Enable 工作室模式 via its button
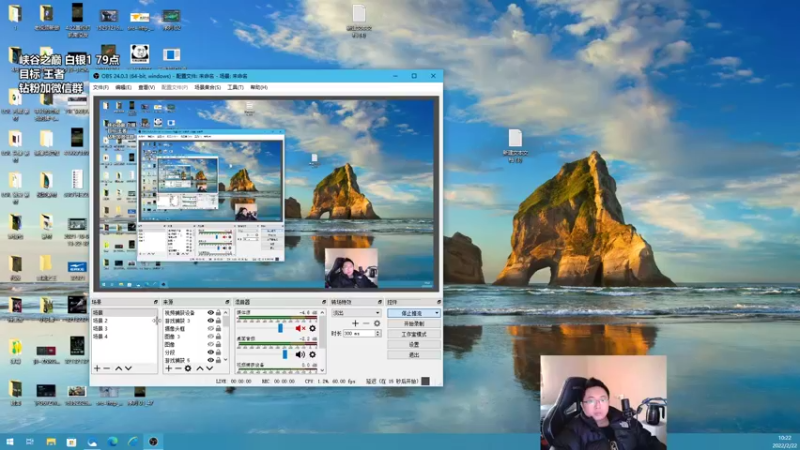This screenshot has width=800, height=450. 414,334
